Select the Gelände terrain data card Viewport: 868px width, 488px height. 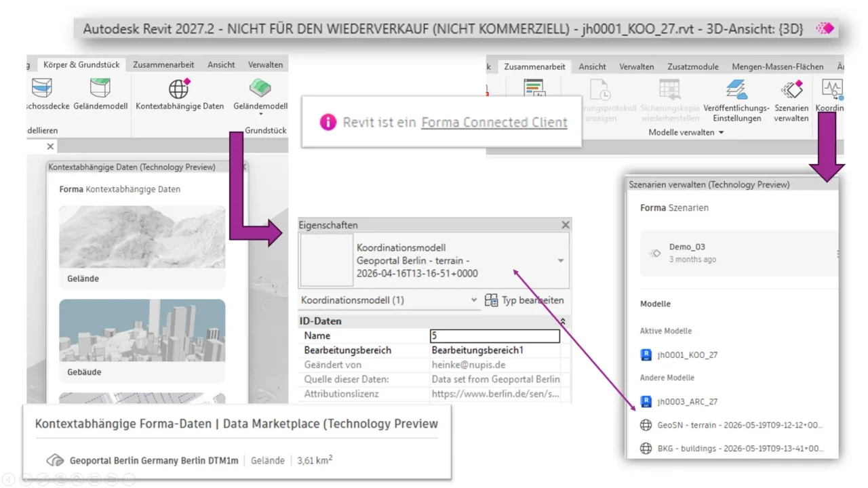142,247
